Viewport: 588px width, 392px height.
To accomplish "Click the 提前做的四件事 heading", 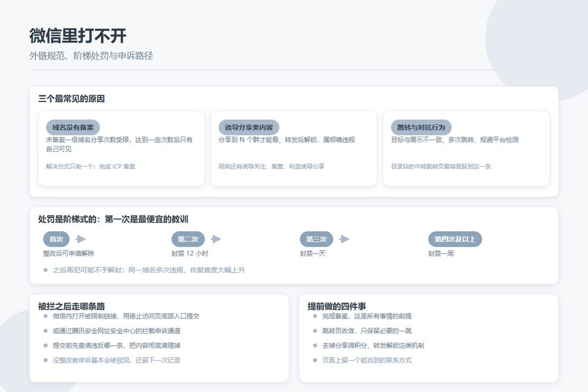I will click(337, 307).
